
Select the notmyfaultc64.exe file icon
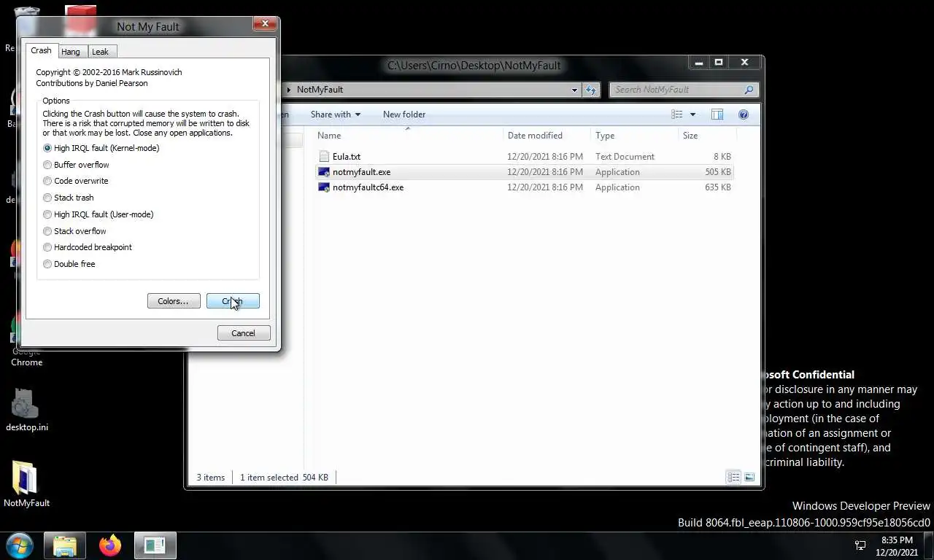[x=324, y=187]
